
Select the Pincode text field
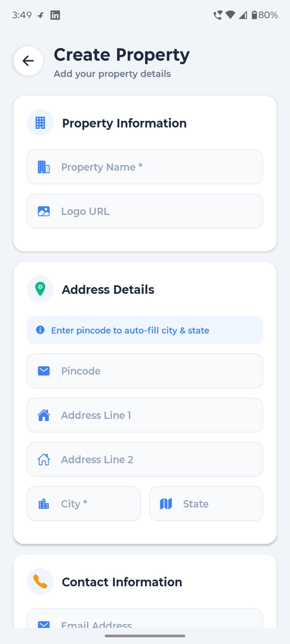[157, 371]
